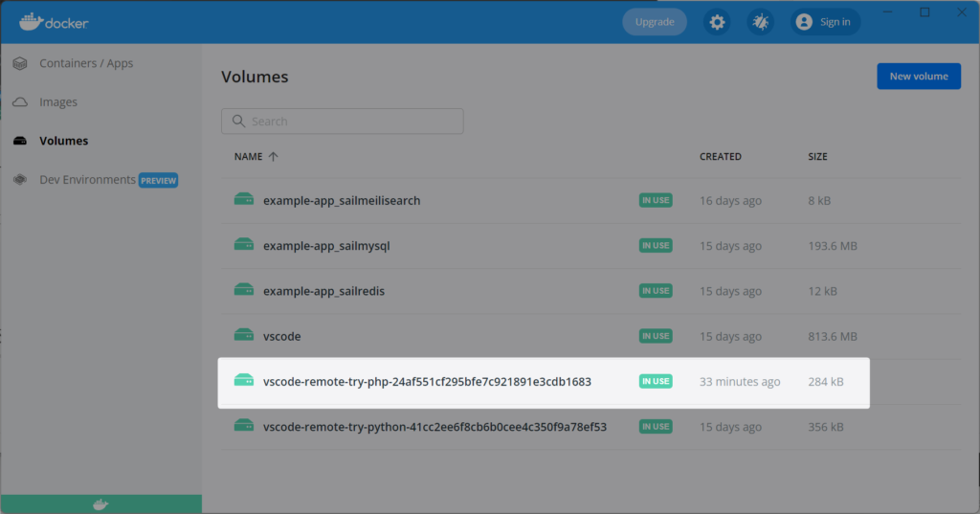Maximize the Docker Desktop window
Image resolution: width=980 pixels, height=514 pixels.
924,11
